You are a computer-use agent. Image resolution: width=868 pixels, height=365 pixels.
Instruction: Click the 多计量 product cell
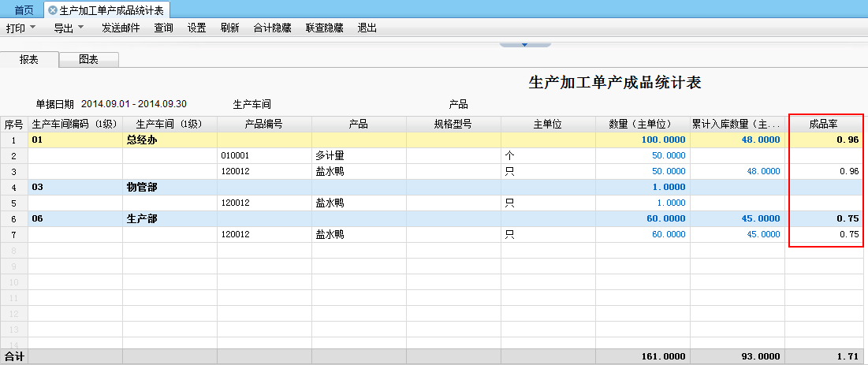click(x=330, y=155)
